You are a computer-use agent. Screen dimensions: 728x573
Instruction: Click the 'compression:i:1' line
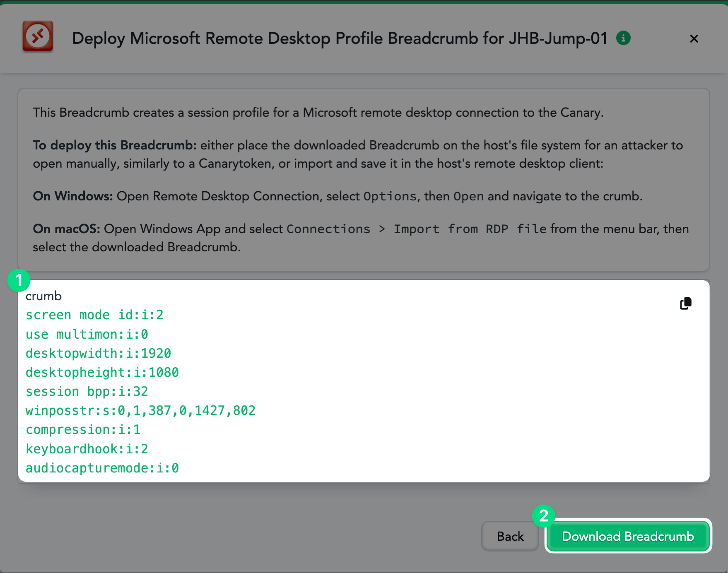pos(83,429)
